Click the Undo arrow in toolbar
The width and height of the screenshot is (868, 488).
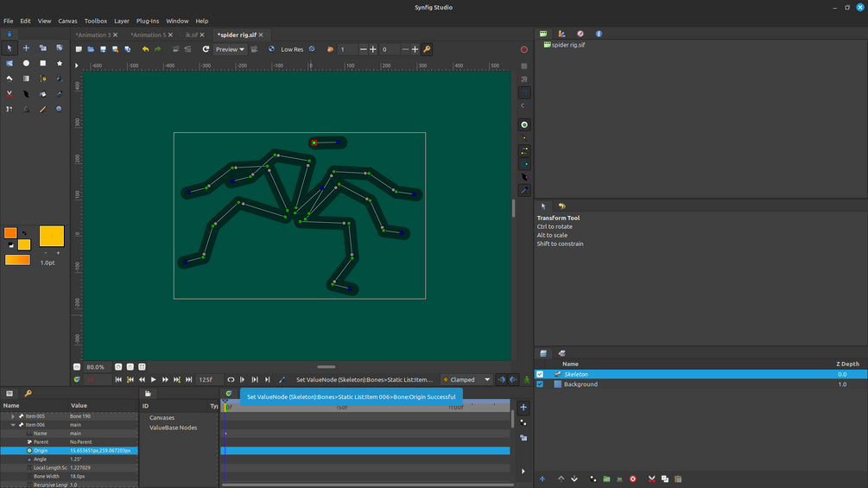145,49
